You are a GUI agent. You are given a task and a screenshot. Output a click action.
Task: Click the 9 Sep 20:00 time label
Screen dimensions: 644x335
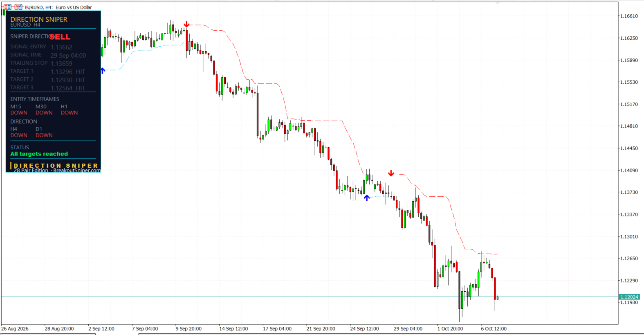click(188, 329)
